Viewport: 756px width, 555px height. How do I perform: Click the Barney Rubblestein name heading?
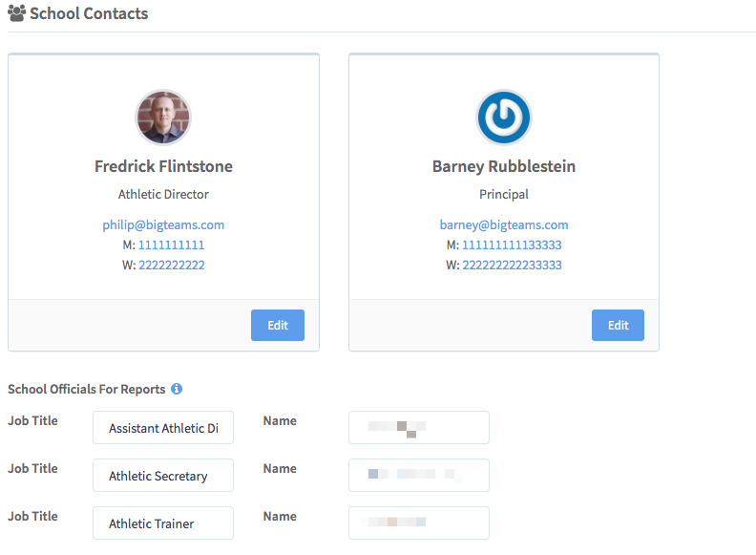503,166
